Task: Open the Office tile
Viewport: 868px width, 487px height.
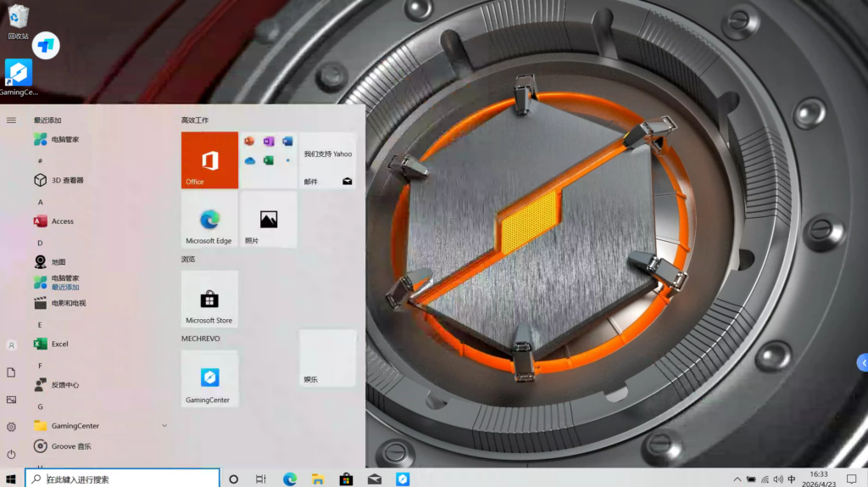Action: pos(209,160)
